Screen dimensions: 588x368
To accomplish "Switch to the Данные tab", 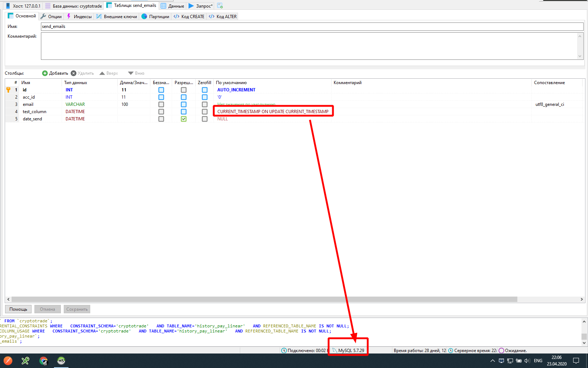I will point(172,6).
